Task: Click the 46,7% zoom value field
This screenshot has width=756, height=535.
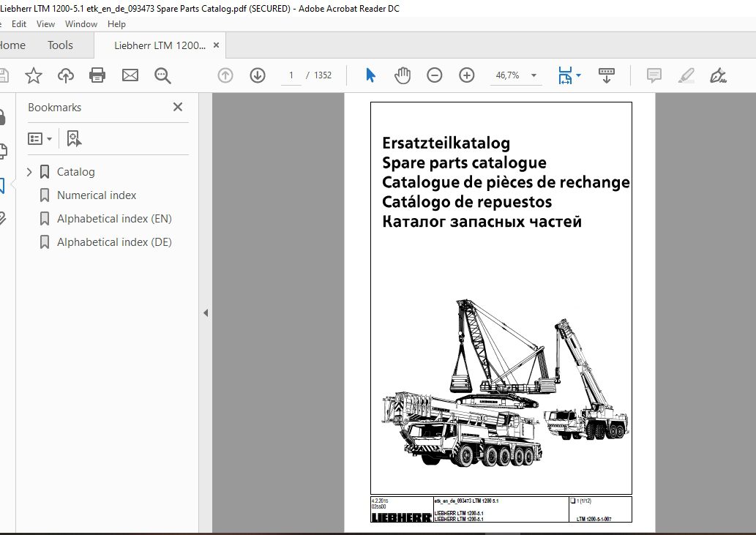Action: [508, 75]
